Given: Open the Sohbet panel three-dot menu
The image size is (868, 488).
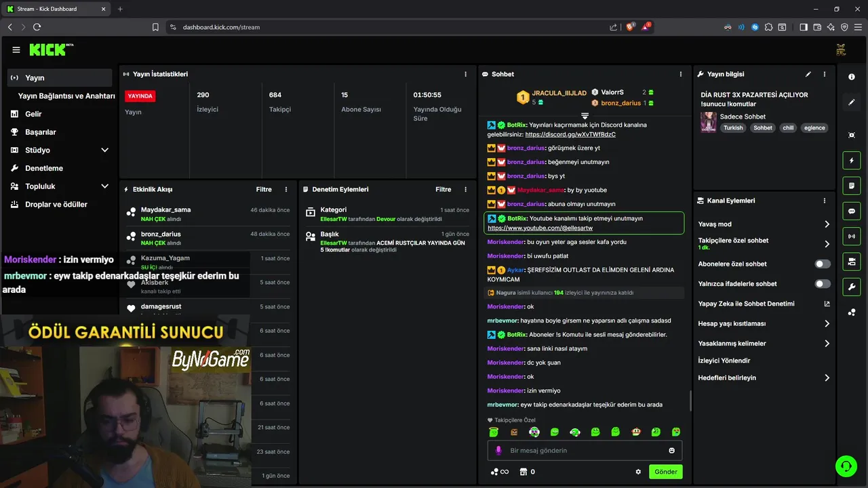Looking at the screenshot, I should pos(681,74).
